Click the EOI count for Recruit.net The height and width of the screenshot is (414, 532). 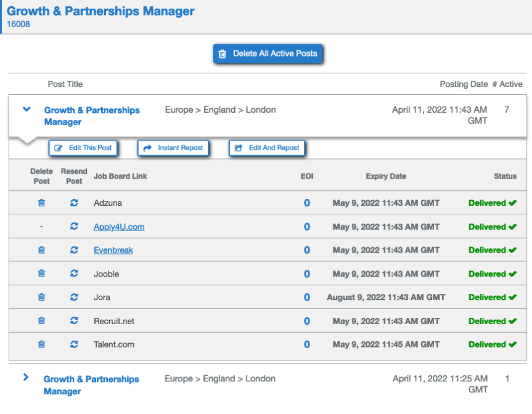point(307,321)
